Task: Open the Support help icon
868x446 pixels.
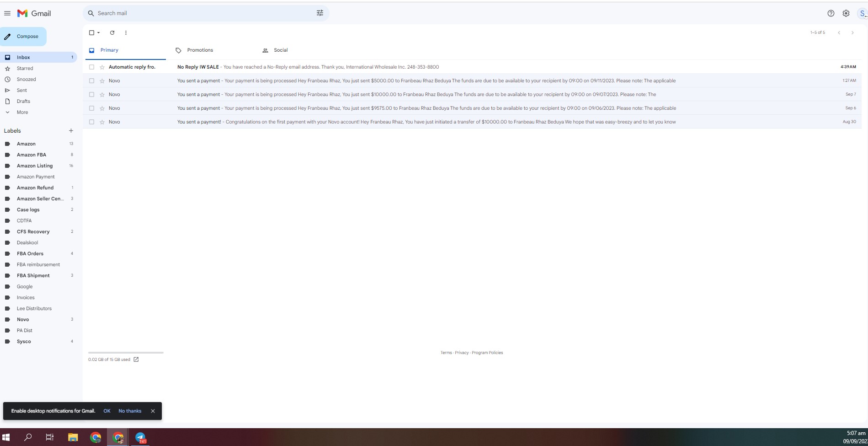Action: click(831, 13)
